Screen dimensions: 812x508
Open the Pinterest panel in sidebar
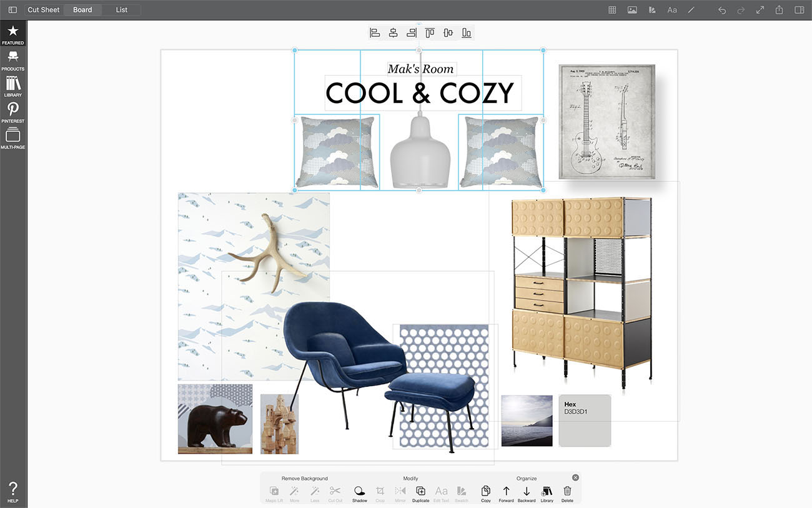[x=12, y=112]
